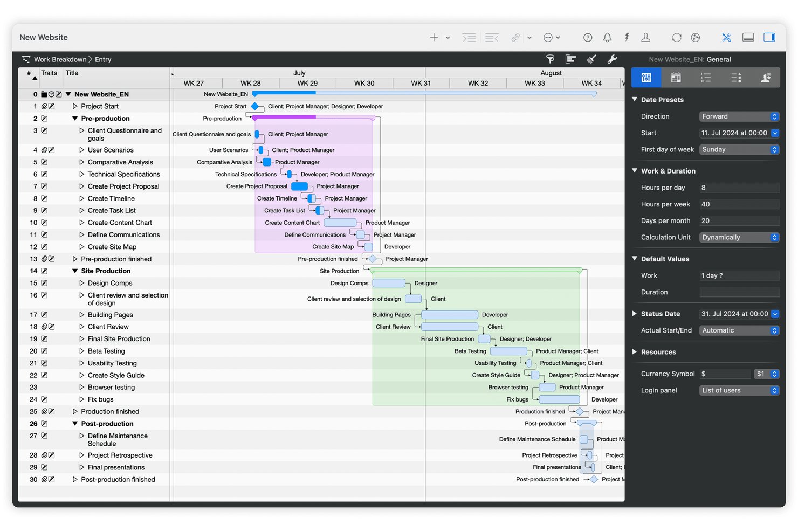The image size is (798, 532).
Task: Open the Calculation Unit dropdown
Action: 739,237
